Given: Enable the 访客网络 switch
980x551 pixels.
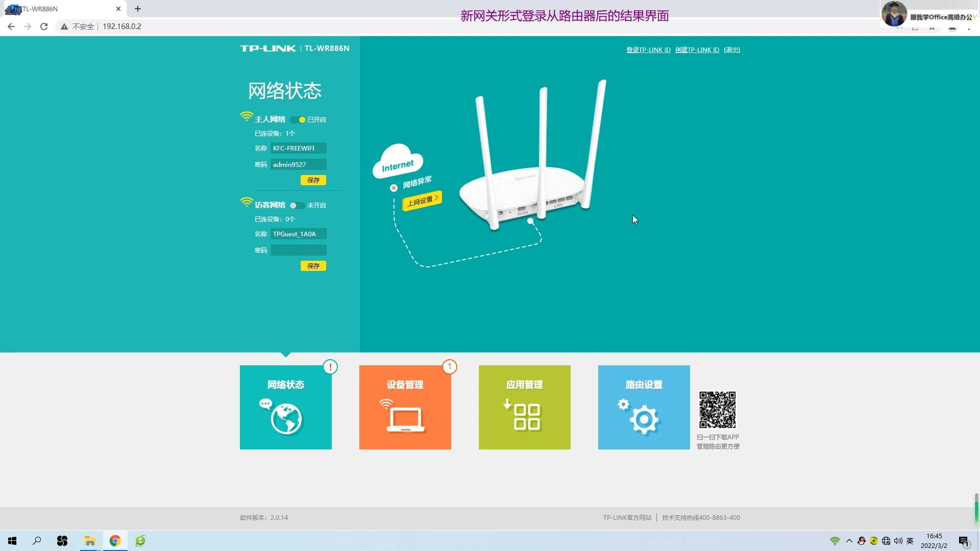Looking at the screenshot, I should 297,205.
